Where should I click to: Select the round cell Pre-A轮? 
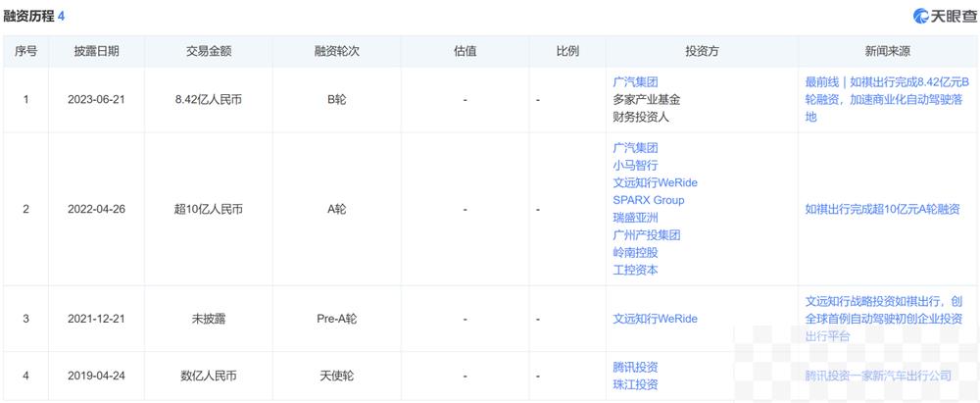pos(337,319)
